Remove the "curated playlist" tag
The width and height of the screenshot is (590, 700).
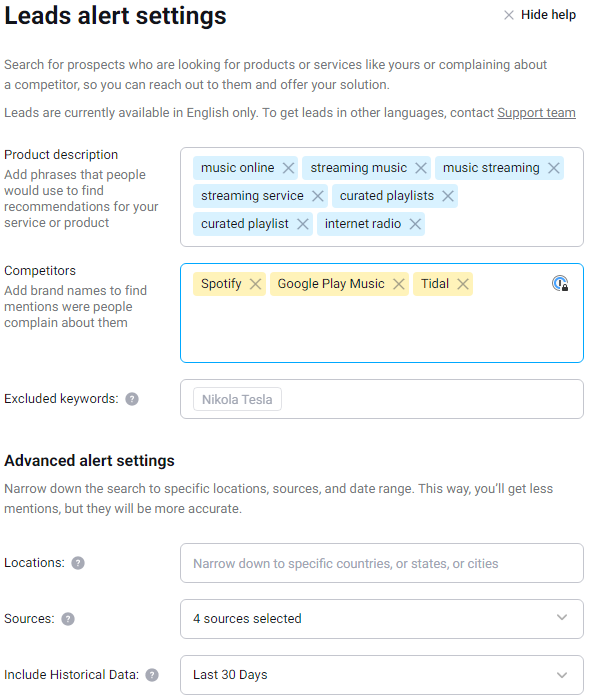coord(303,224)
